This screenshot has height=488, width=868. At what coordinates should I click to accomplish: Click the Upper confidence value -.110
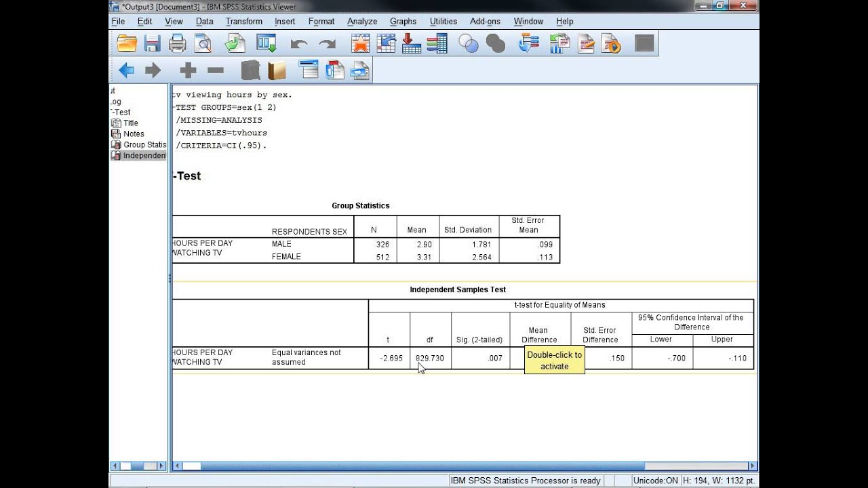[738, 358]
